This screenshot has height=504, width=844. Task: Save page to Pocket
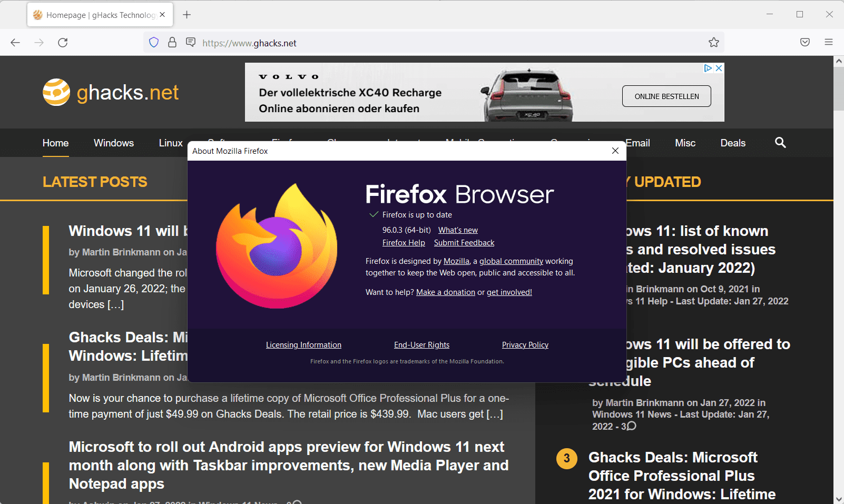pyautogui.click(x=805, y=43)
